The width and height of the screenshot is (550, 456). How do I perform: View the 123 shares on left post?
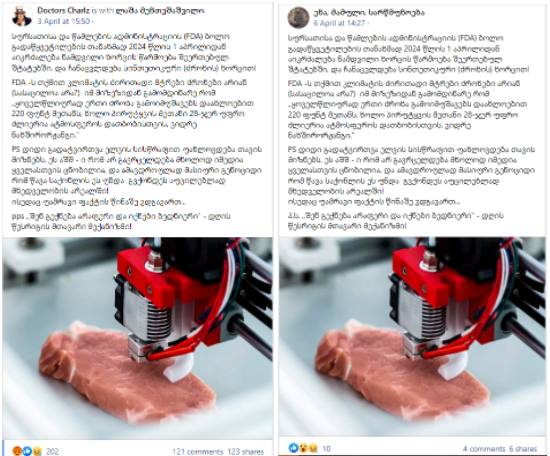pos(246,451)
